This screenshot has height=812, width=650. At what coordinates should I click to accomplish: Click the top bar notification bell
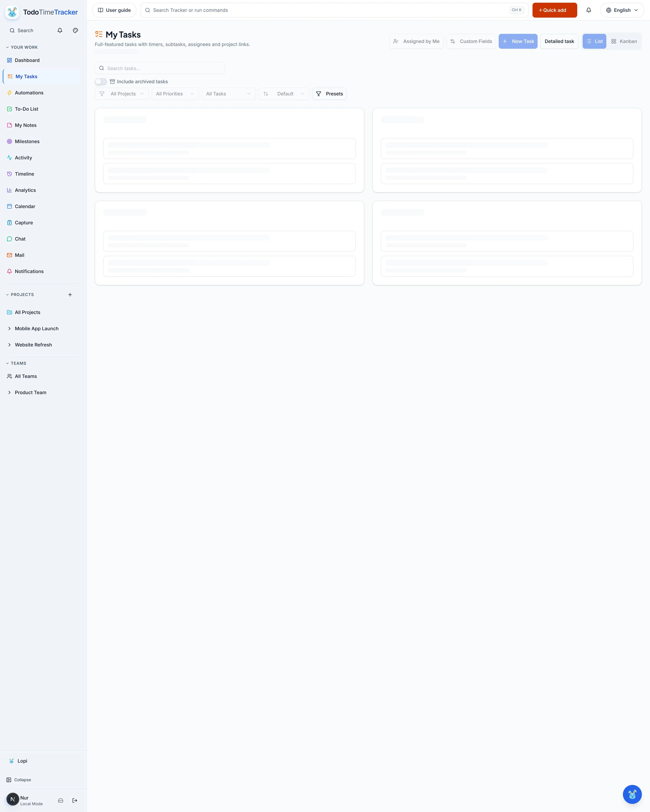pyautogui.click(x=589, y=10)
